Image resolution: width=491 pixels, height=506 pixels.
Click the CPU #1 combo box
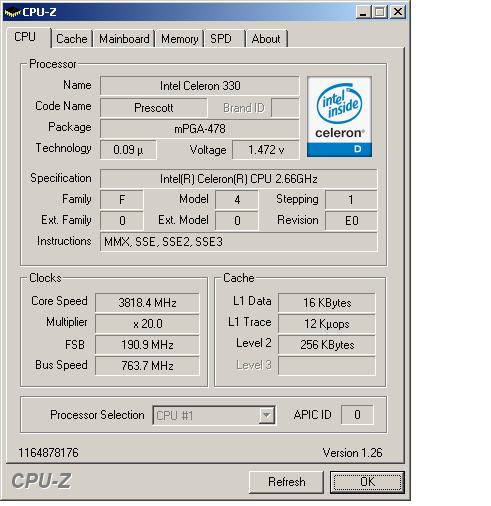coord(214,415)
